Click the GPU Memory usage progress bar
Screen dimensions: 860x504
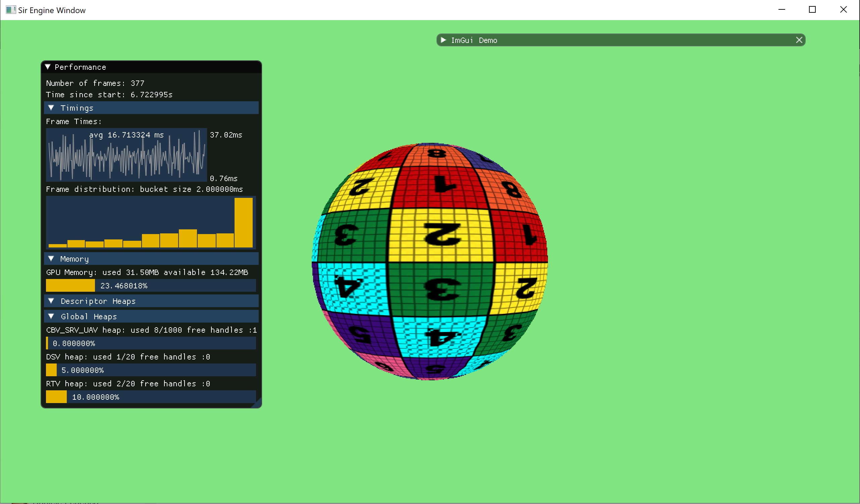tap(151, 286)
